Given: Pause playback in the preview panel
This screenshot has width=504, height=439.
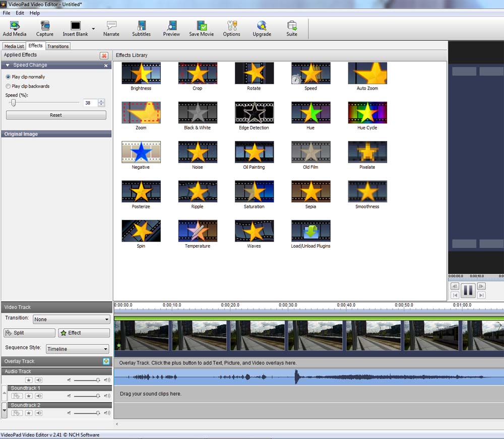Looking at the screenshot, I should (x=468, y=290).
